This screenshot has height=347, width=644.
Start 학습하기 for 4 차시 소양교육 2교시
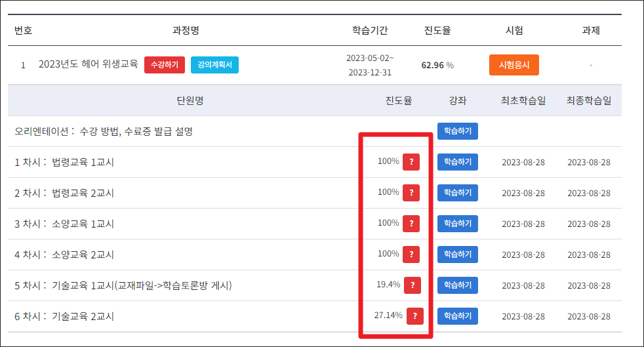(x=458, y=255)
